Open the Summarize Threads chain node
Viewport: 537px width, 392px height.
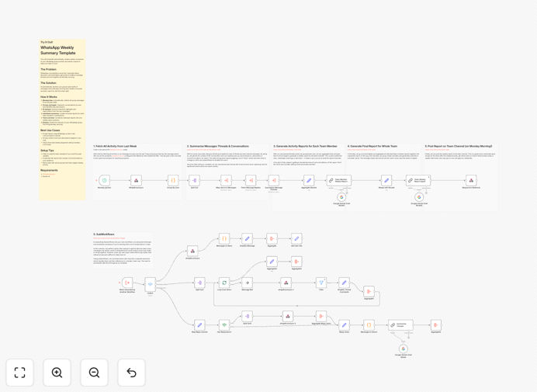click(400, 324)
